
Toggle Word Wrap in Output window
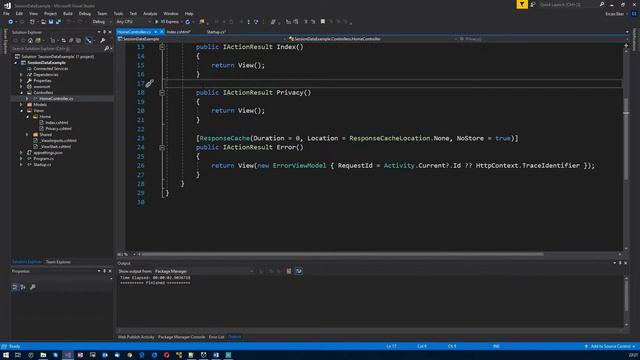pos(299,271)
